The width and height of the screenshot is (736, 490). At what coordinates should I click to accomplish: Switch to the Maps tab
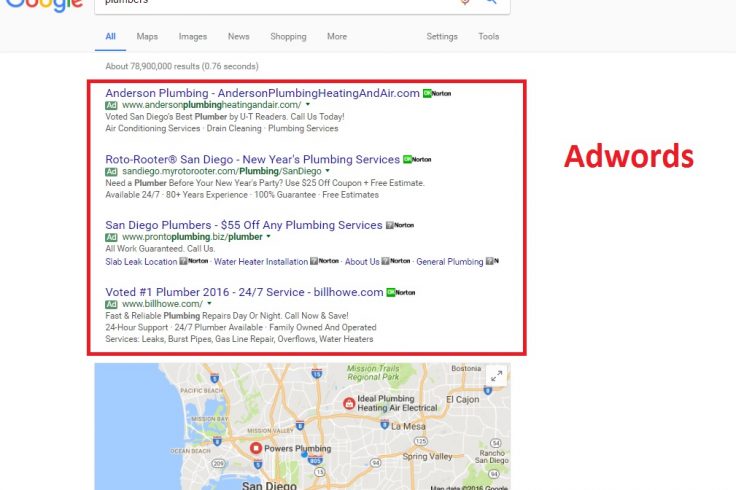click(x=147, y=37)
